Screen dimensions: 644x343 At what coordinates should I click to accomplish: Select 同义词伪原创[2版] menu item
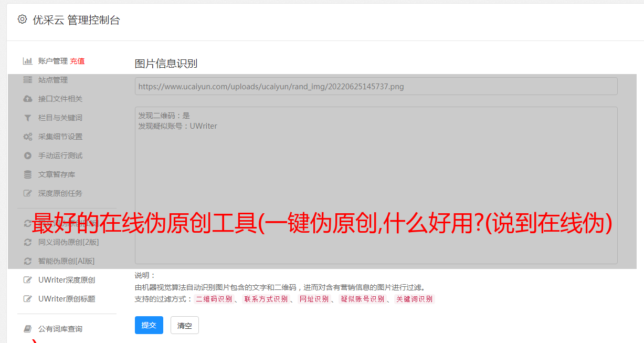(x=69, y=242)
